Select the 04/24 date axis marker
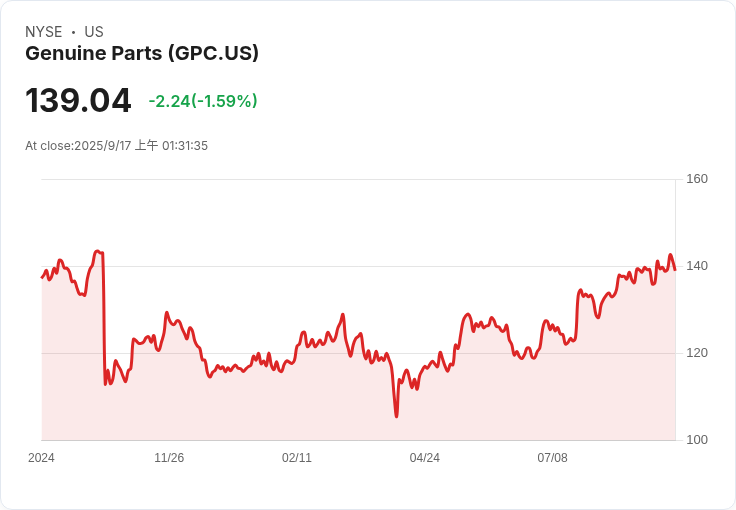The width and height of the screenshot is (736, 510). (425, 458)
